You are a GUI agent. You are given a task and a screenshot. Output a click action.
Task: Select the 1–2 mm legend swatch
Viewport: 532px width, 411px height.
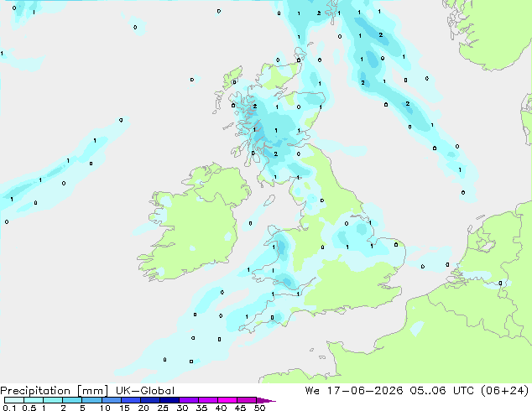coord(53,400)
